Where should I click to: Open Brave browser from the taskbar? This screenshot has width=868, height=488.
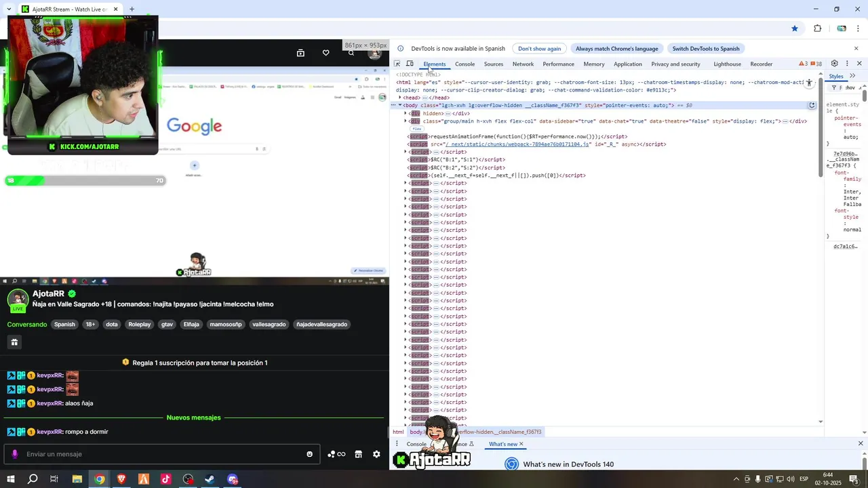121,479
